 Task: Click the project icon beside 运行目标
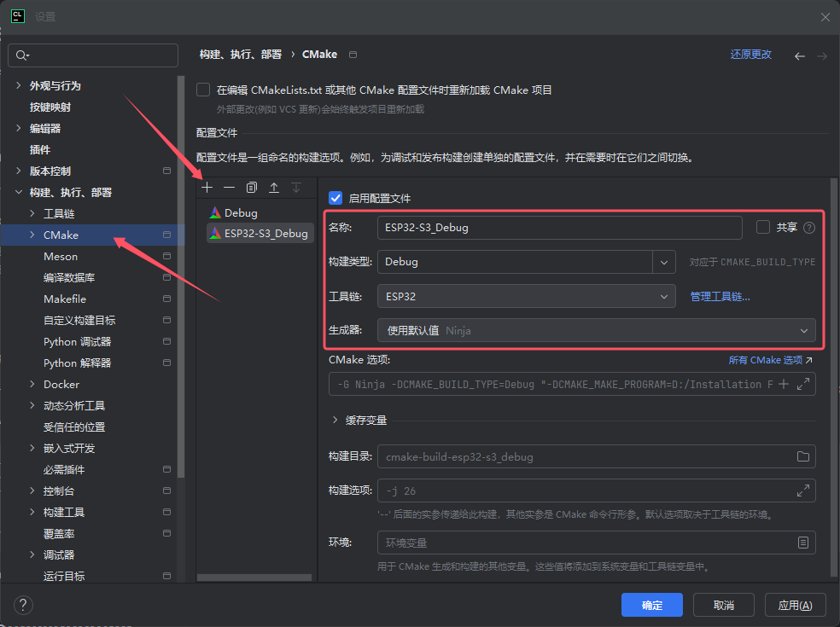[166, 576]
